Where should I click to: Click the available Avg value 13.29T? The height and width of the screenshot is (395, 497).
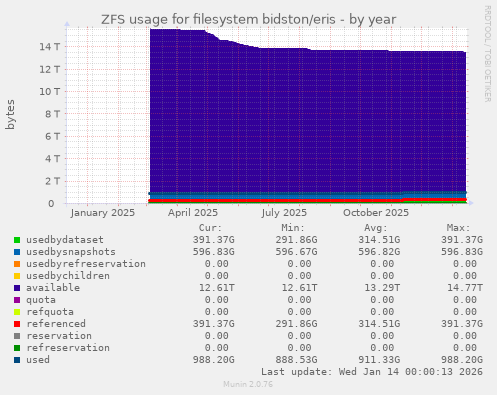382,288
